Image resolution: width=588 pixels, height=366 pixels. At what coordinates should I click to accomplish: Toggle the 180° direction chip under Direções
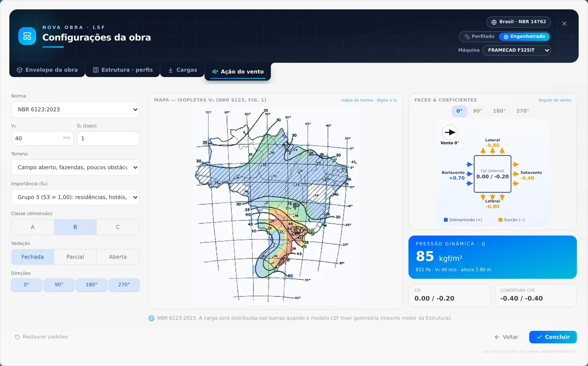tap(92, 285)
